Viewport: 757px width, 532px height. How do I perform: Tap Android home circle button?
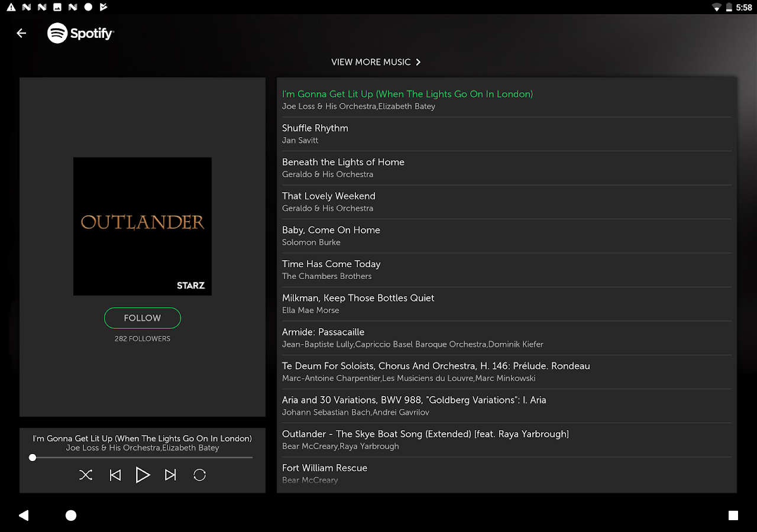click(71, 515)
